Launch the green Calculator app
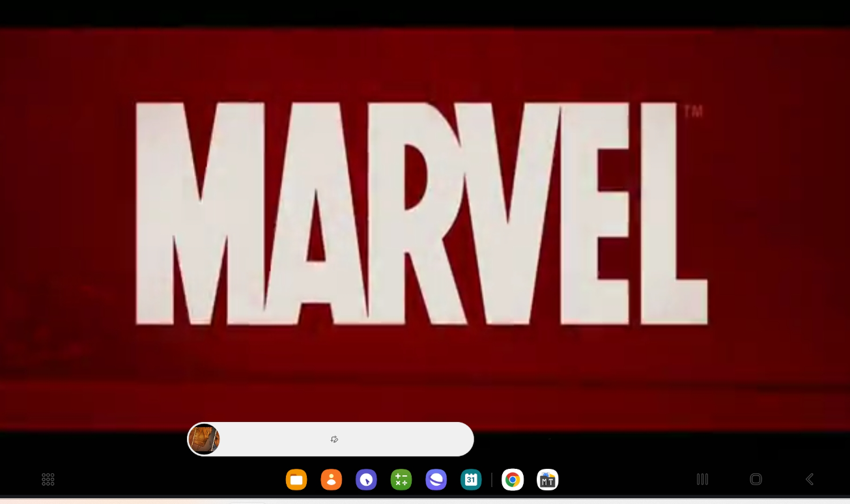 tap(401, 480)
